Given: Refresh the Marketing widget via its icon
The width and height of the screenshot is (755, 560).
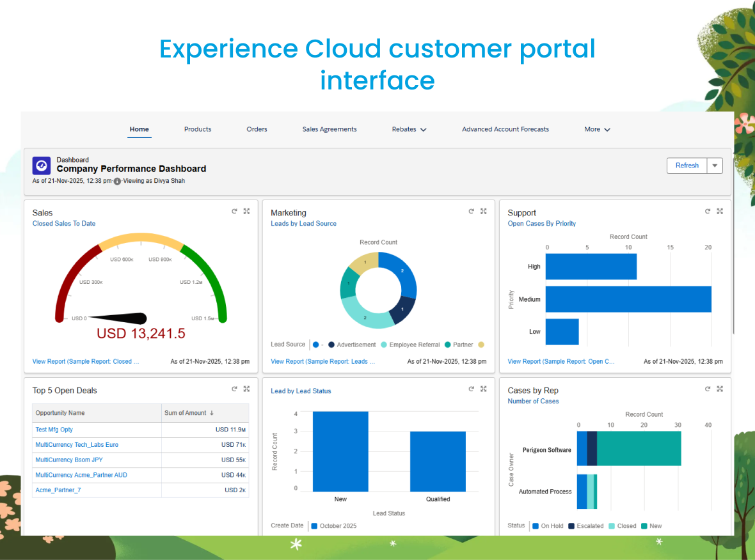Looking at the screenshot, I should [472, 211].
